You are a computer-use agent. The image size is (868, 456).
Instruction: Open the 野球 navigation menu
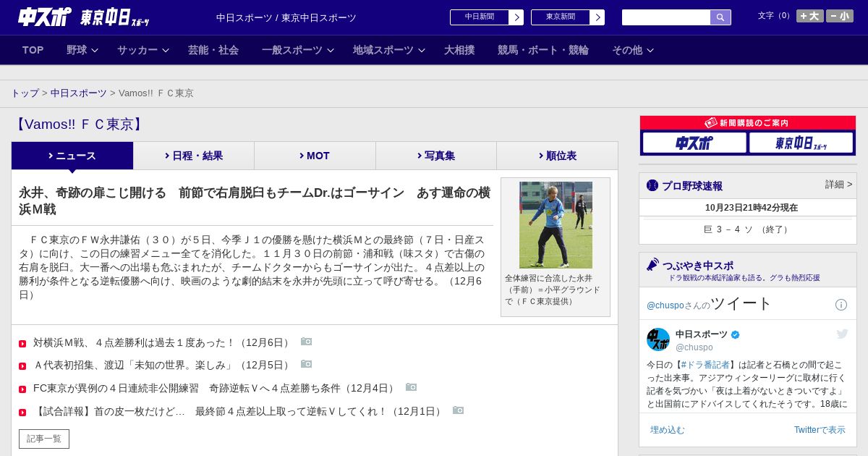(77, 50)
